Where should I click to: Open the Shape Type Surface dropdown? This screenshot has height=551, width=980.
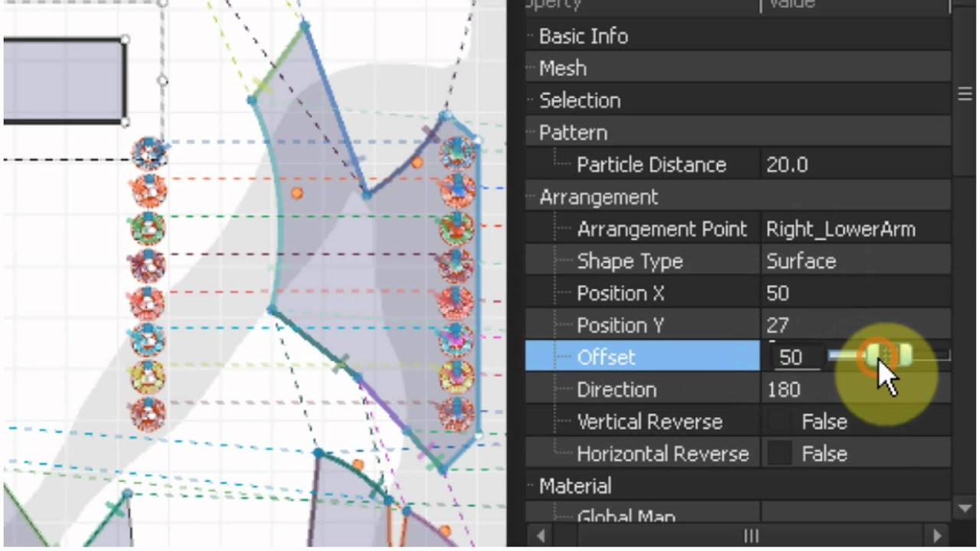tap(855, 261)
